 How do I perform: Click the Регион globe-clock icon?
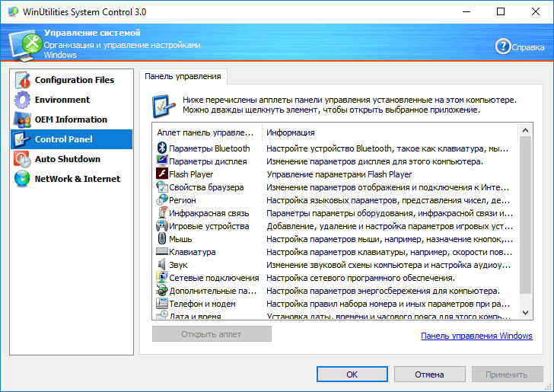162,199
